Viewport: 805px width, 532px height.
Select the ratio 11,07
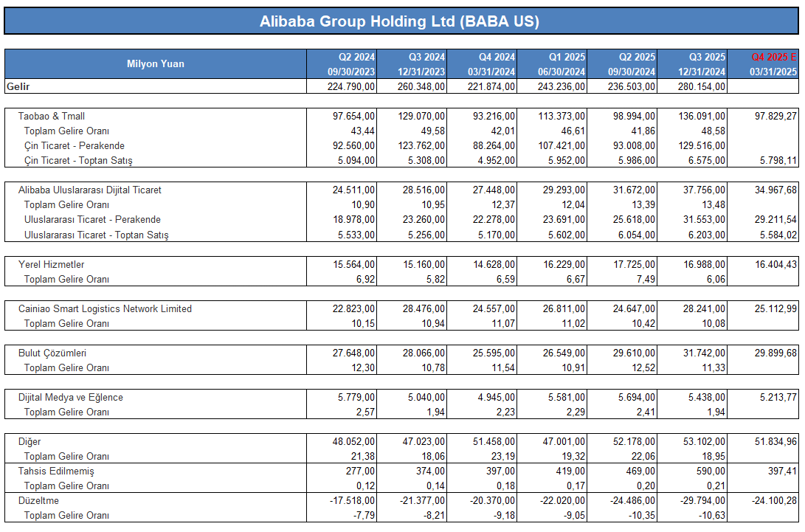[x=503, y=323]
